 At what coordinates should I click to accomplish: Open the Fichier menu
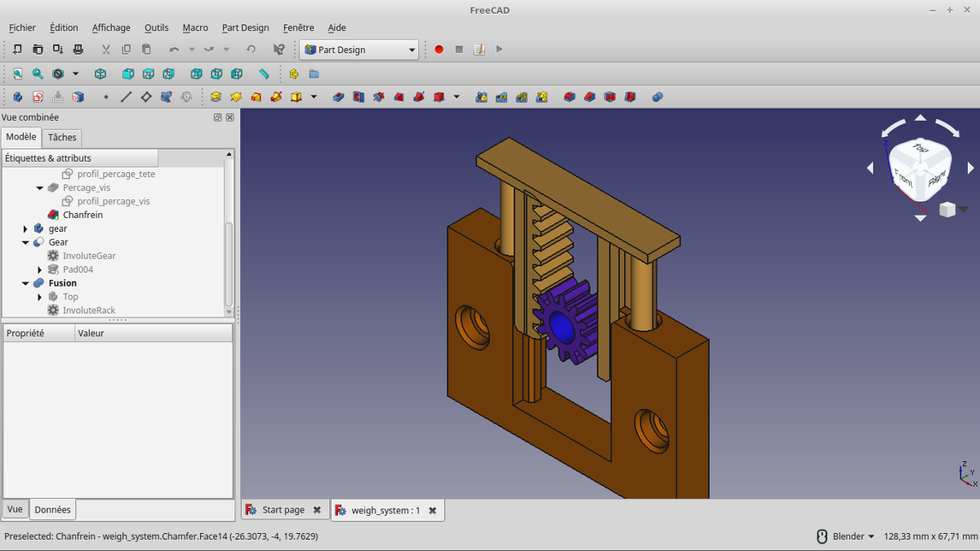[23, 28]
